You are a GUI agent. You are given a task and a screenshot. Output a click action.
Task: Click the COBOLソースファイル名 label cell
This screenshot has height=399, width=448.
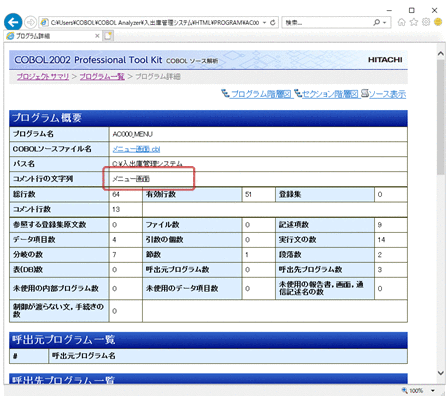[x=59, y=149]
